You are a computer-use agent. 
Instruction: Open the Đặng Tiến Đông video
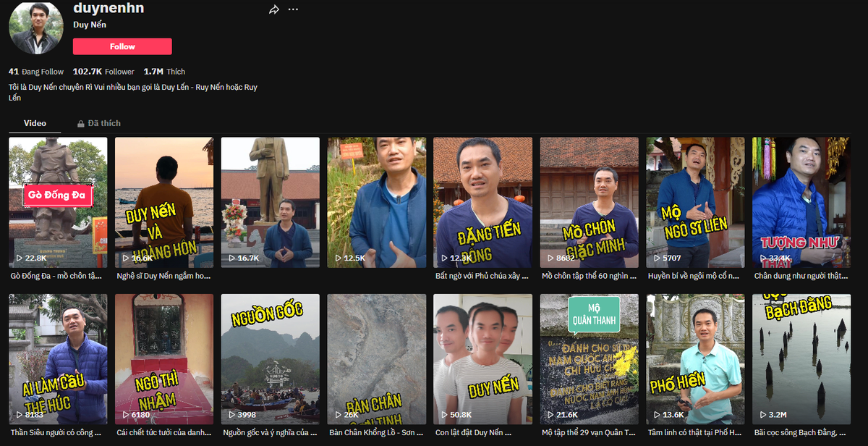point(482,203)
